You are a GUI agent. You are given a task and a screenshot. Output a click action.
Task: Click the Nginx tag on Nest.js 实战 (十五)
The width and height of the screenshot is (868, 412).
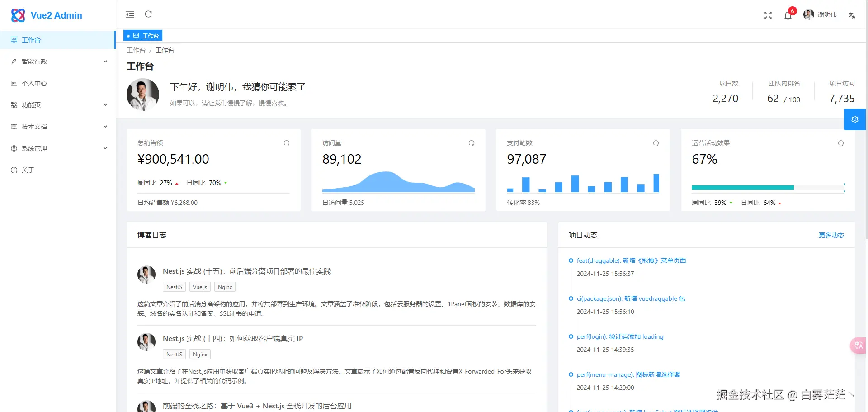point(225,287)
